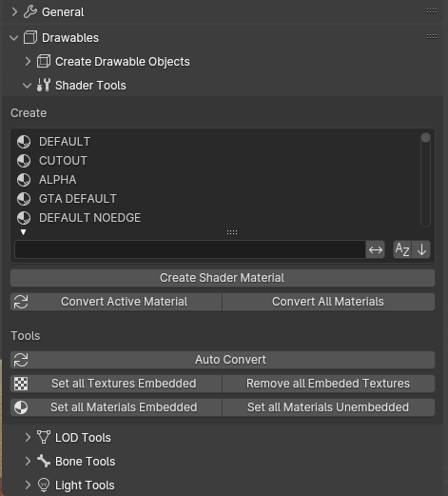Click the Light Tools bulb icon
448x496 pixels.
coord(44,485)
